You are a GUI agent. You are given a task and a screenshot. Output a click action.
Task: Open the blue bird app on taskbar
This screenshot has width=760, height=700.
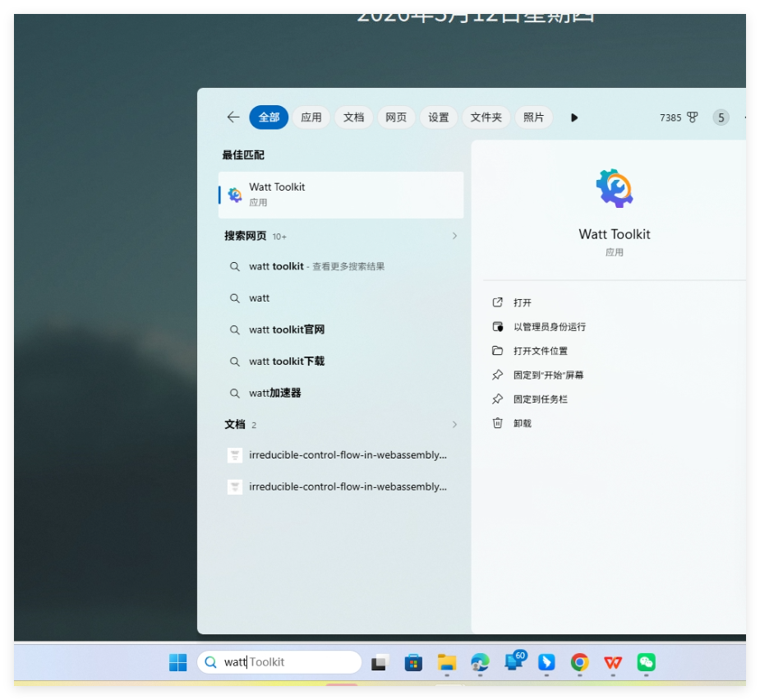(546, 662)
